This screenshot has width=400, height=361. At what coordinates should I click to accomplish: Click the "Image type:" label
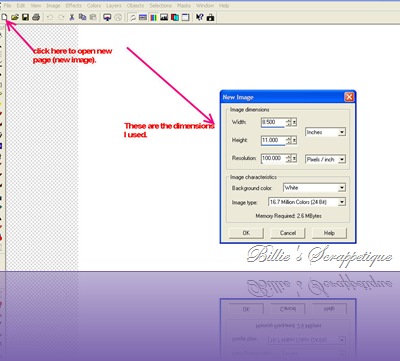coord(244,202)
